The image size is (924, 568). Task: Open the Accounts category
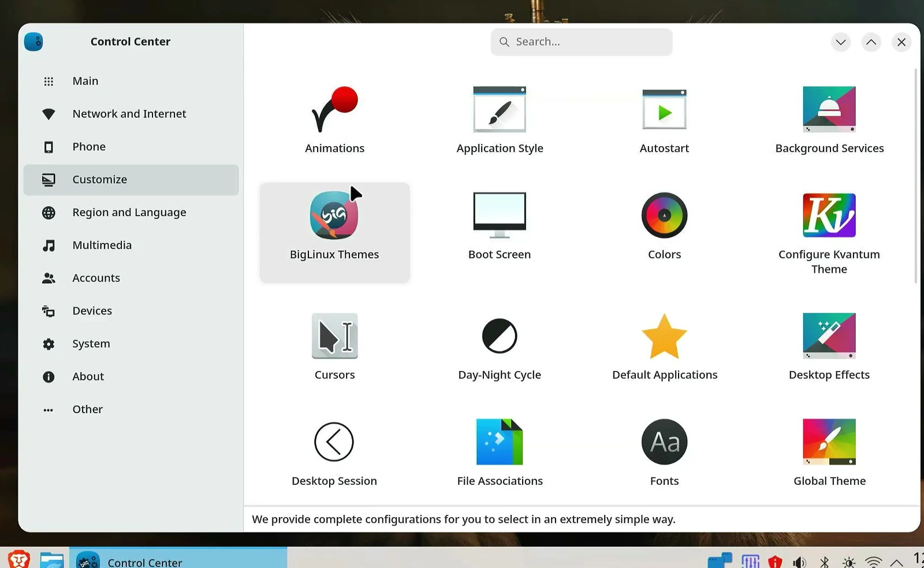(x=131, y=278)
